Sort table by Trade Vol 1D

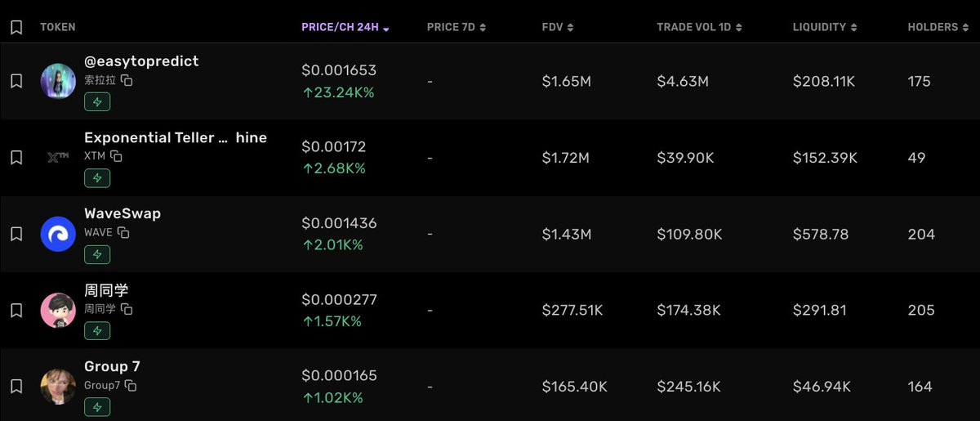click(699, 27)
